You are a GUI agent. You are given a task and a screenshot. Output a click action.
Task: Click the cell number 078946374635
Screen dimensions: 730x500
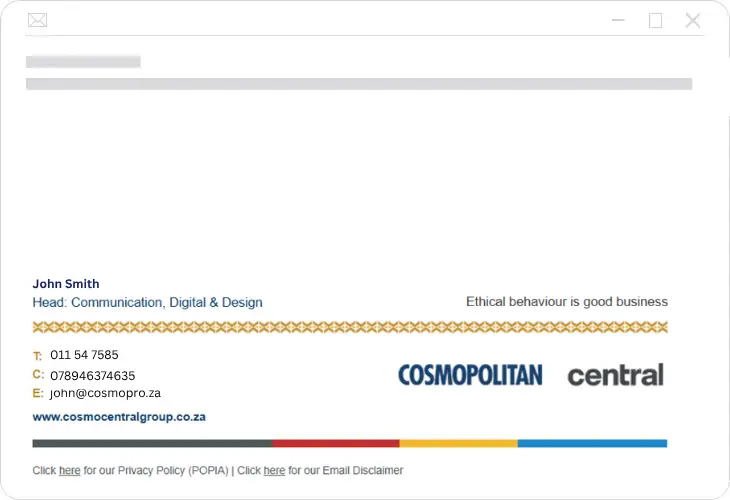[92, 375]
